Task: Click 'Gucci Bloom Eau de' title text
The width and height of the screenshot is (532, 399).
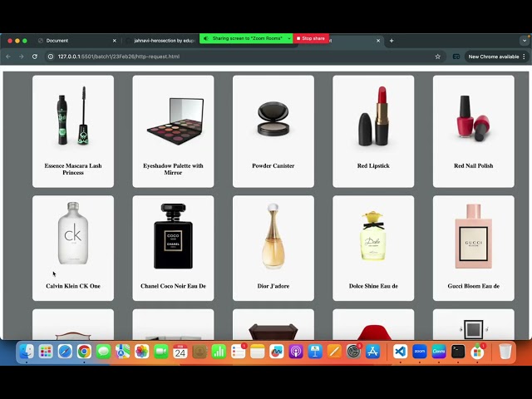Action: point(473,286)
